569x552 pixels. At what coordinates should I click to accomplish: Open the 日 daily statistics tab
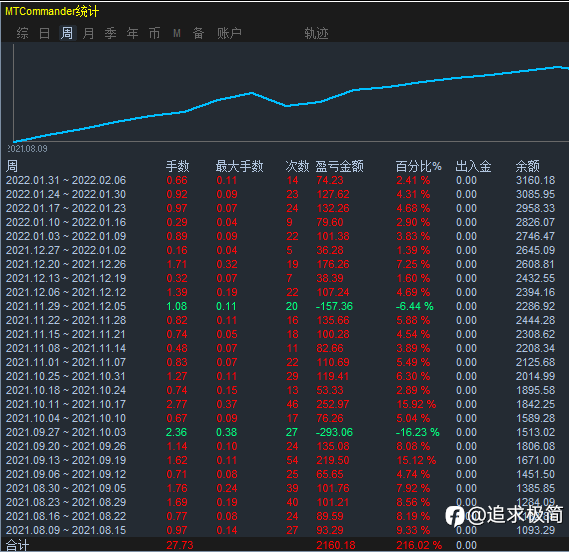pyautogui.click(x=45, y=33)
